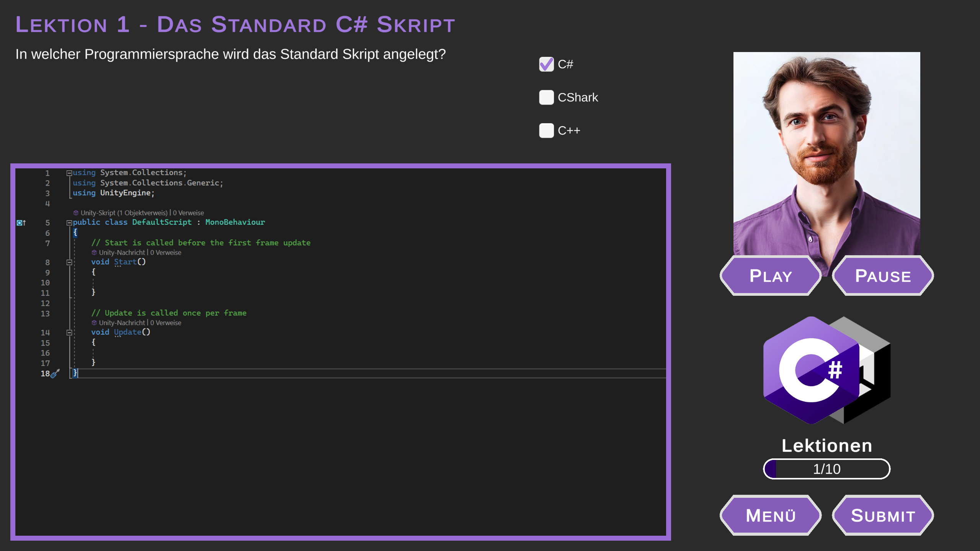
Task: Collapse the using directives block
Action: 69,173
